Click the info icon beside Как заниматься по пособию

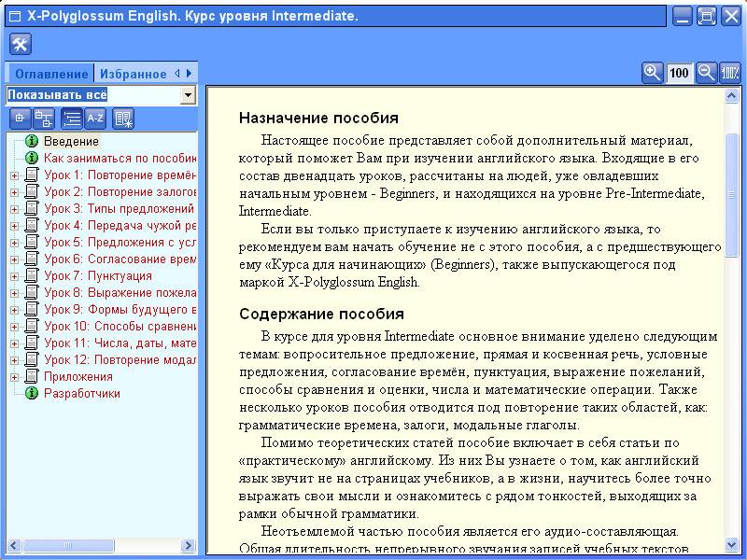[x=32, y=158]
